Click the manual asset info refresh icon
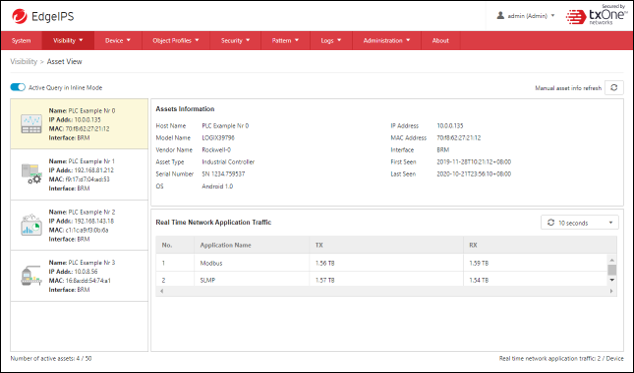The height and width of the screenshot is (373, 634). pos(614,87)
